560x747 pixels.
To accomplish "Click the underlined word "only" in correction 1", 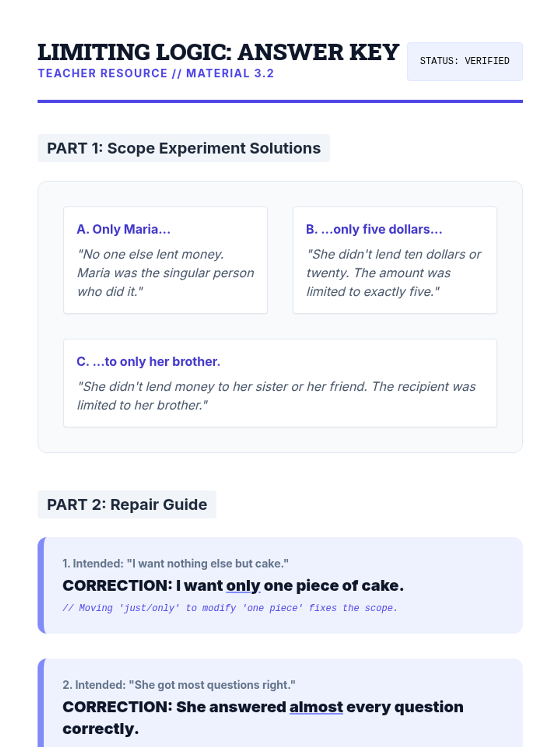I will (x=243, y=585).
